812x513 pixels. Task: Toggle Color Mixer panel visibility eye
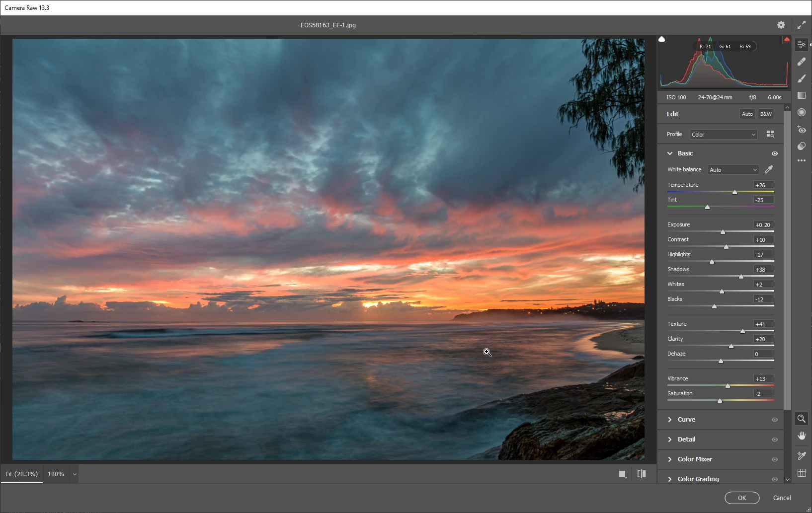pyautogui.click(x=774, y=459)
